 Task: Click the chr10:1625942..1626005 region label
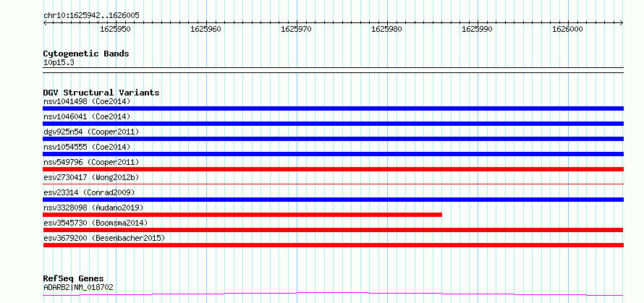click(x=91, y=16)
